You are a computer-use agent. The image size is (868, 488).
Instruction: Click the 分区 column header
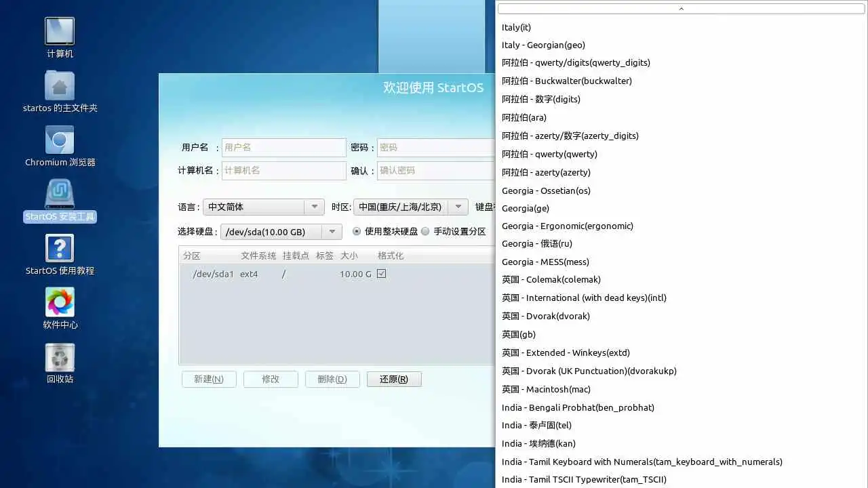click(x=192, y=256)
